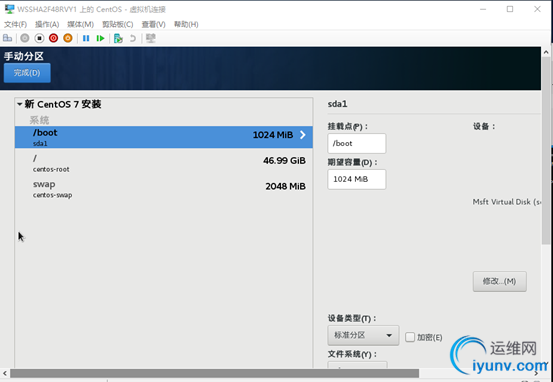Click the sda1 heading in details pane
Screen dimensions: 553x382
point(338,104)
